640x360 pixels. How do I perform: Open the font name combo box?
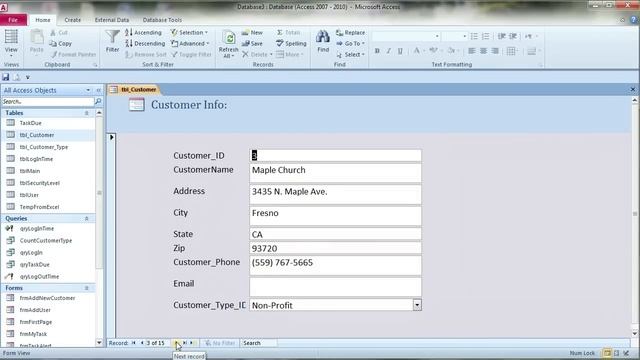click(x=406, y=36)
